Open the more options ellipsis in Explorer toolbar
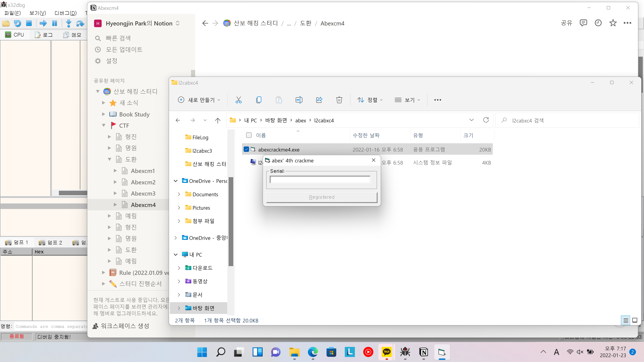 (438, 100)
